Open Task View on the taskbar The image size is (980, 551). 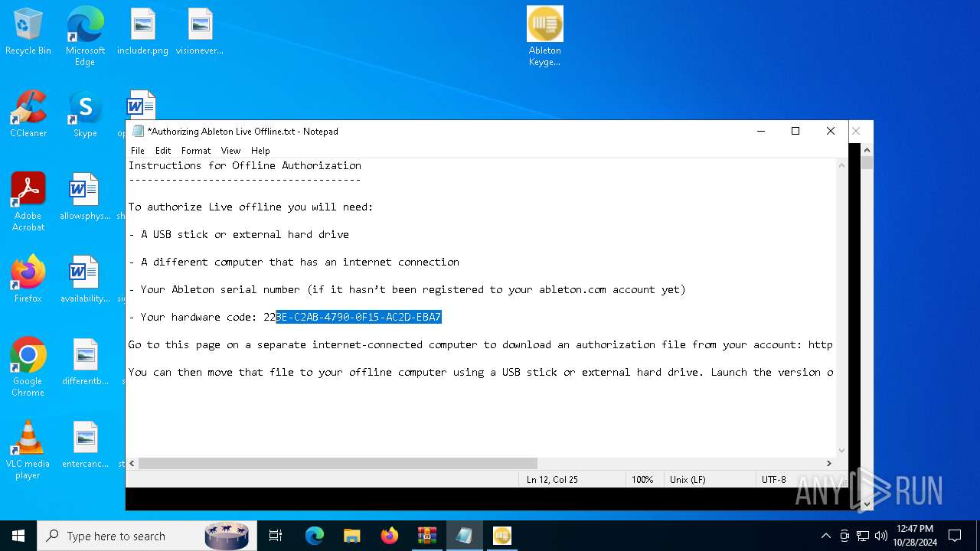[x=276, y=536]
